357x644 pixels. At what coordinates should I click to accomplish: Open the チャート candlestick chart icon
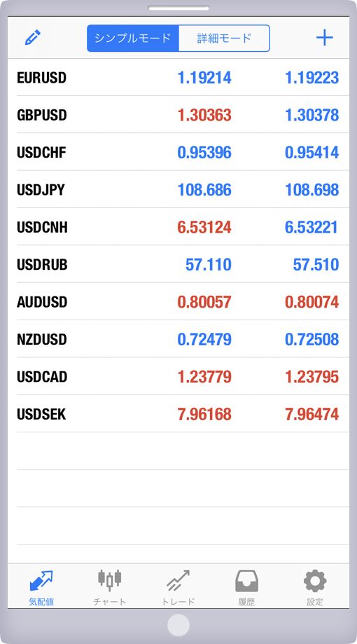pos(110,580)
